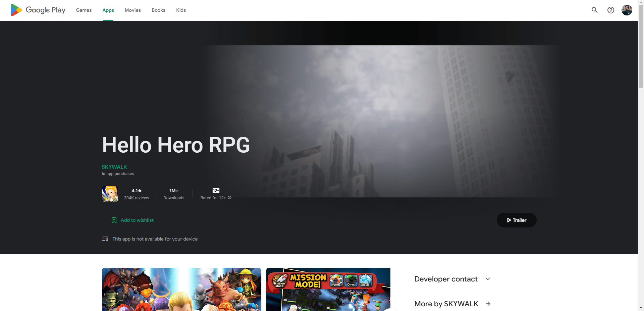Click the More by SKYWALK heading
Viewport: 644px width, 311px height.
tap(446, 304)
